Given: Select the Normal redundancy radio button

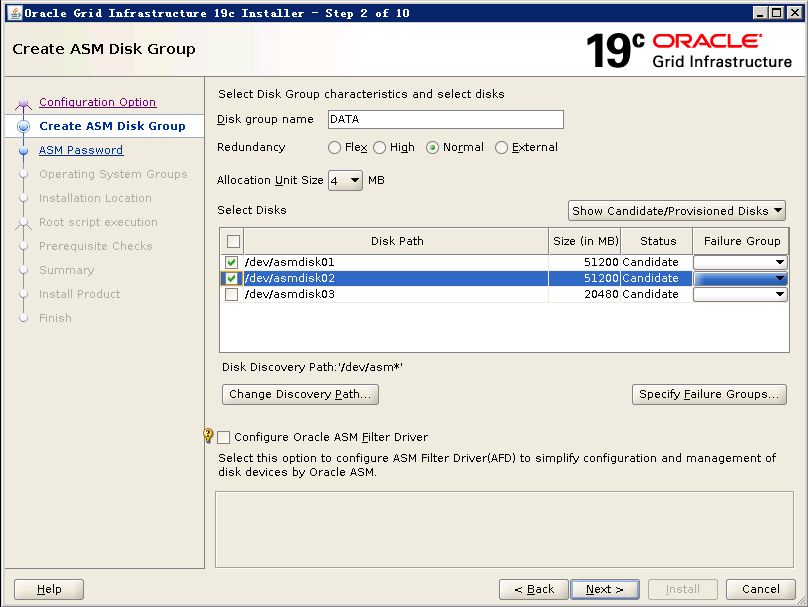Looking at the screenshot, I should click(x=432, y=148).
